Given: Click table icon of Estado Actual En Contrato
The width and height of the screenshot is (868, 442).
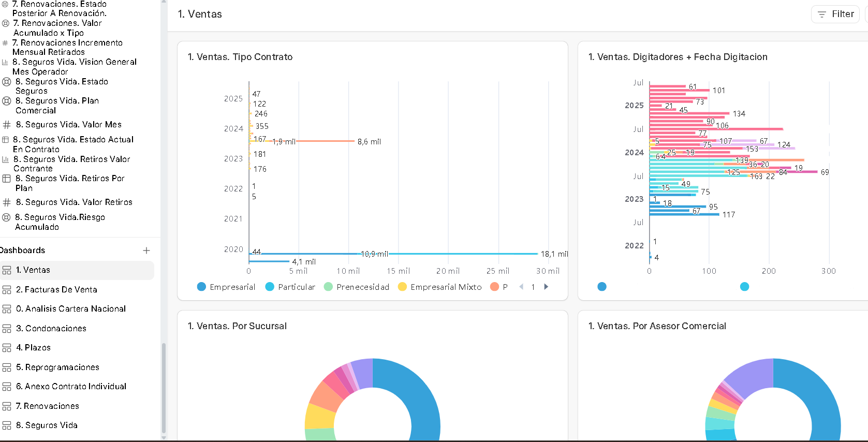Looking at the screenshot, I should coord(5,140).
